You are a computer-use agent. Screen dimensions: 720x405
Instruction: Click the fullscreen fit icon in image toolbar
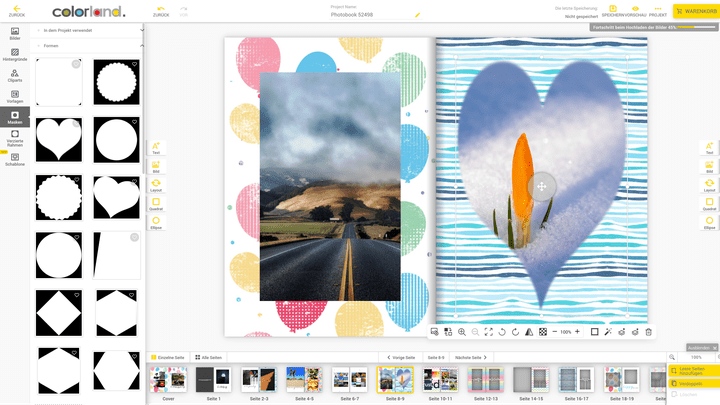pyautogui.click(x=488, y=332)
